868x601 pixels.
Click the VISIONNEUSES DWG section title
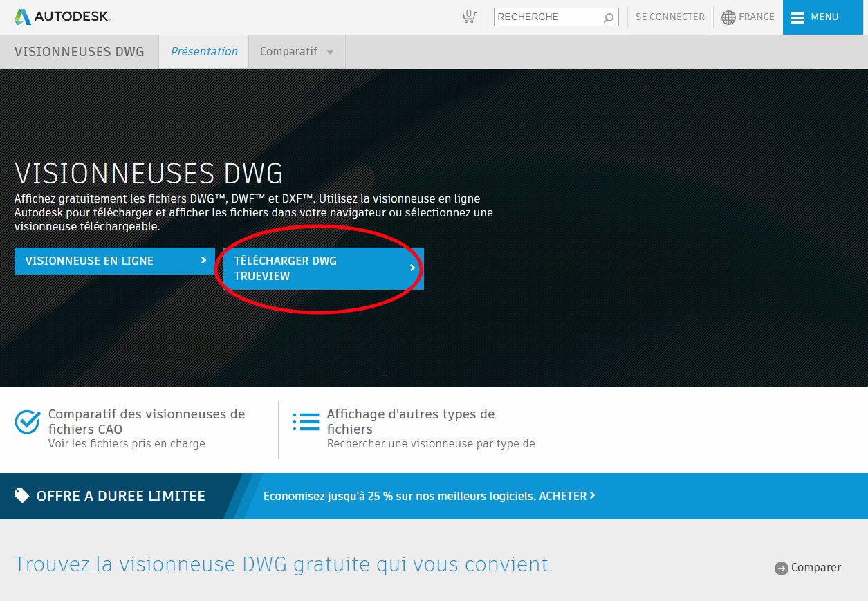point(80,52)
